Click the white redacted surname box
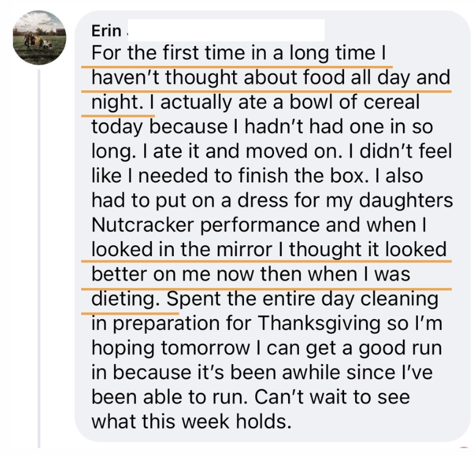476x455 pixels. tap(226, 30)
